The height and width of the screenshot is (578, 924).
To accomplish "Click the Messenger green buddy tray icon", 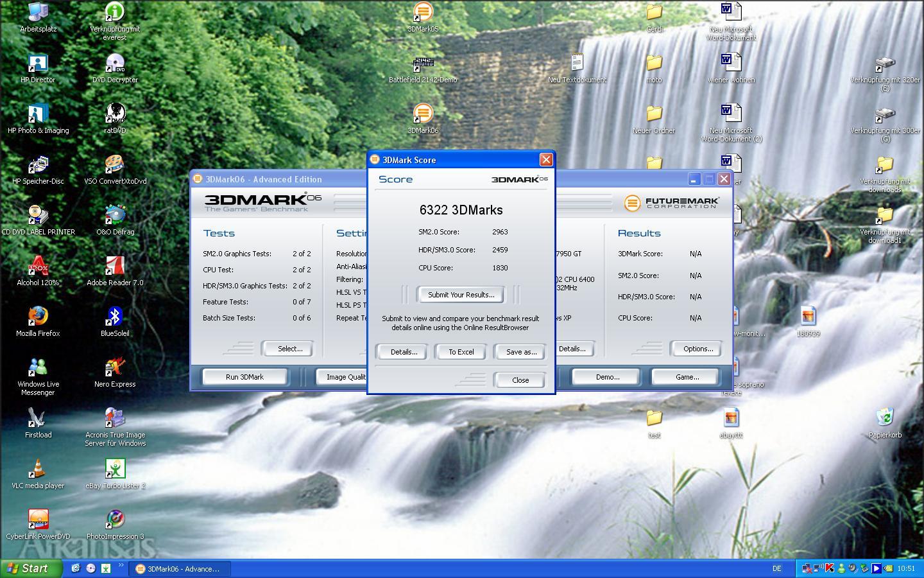I will pyautogui.click(x=841, y=568).
